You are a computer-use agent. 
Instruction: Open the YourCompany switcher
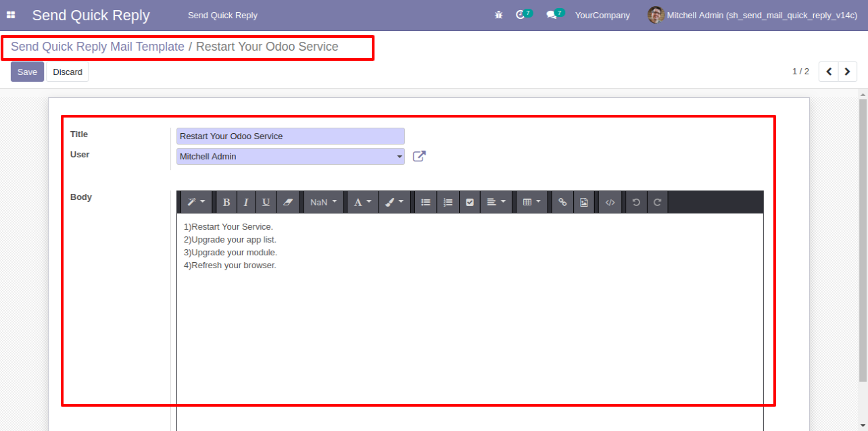point(602,15)
